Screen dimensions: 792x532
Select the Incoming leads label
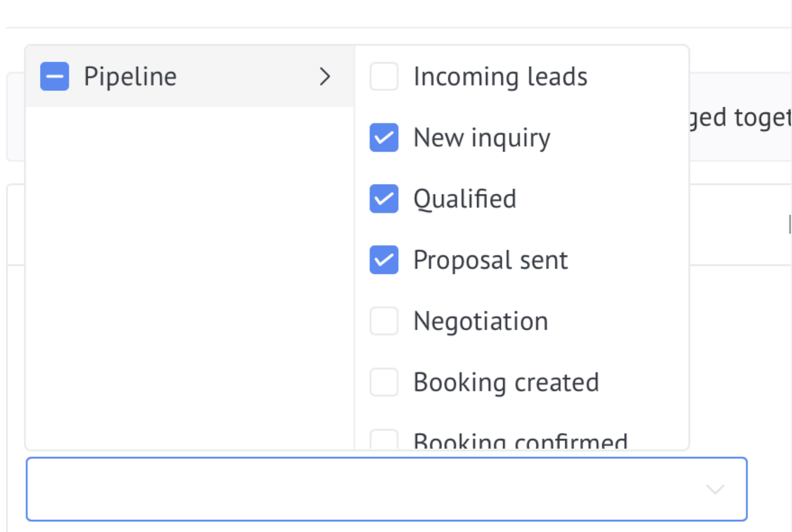click(x=500, y=77)
